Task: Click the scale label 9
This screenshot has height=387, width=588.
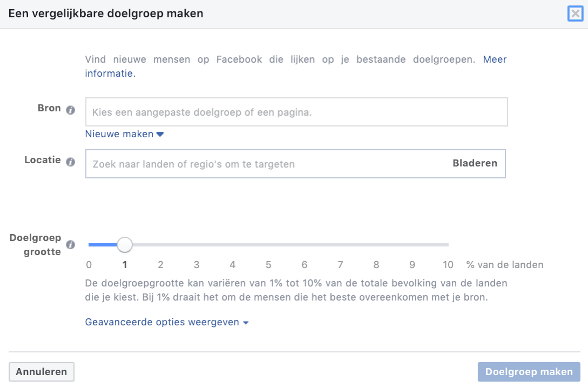Action: [412, 265]
